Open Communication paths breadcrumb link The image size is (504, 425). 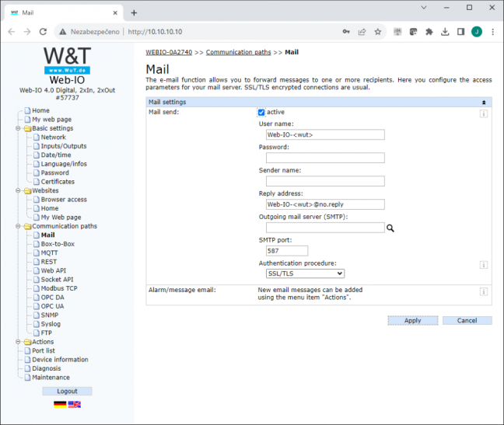[x=239, y=52]
